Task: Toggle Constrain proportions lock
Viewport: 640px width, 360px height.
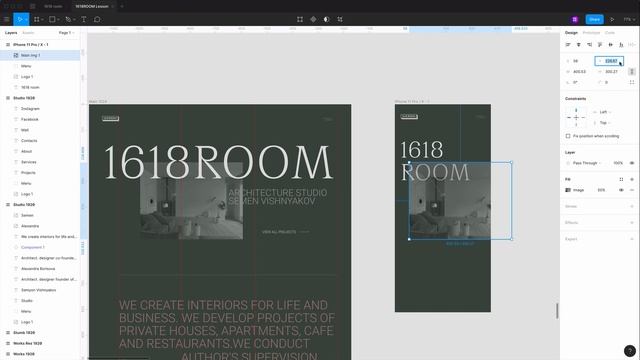Action: click(632, 71)
